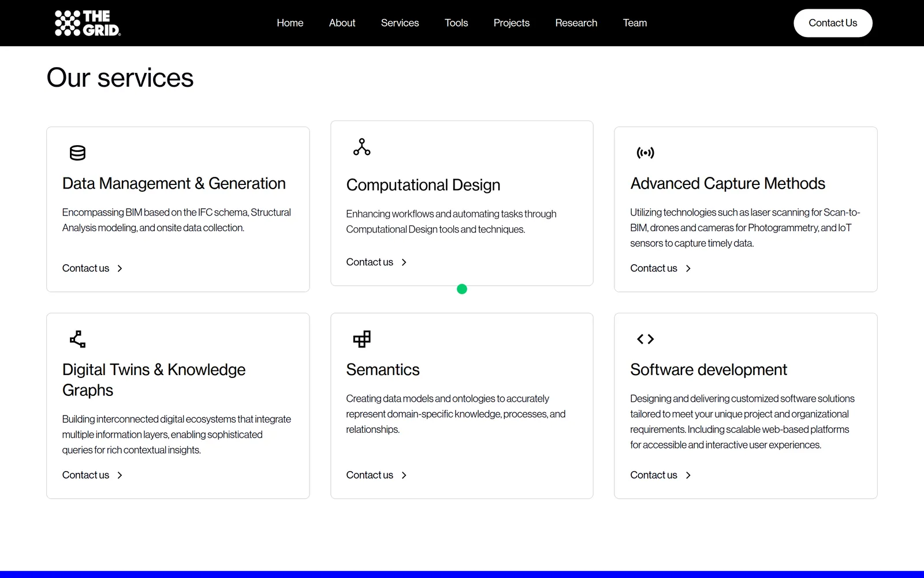Open the Research section
The width and height of the screenshot is (924, 578).
pos(576,23)
